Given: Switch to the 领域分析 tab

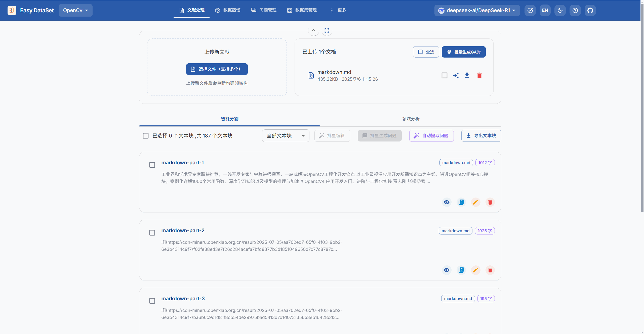Looking at the screenshot, I should pyautogui.click(x=411, y=119).
